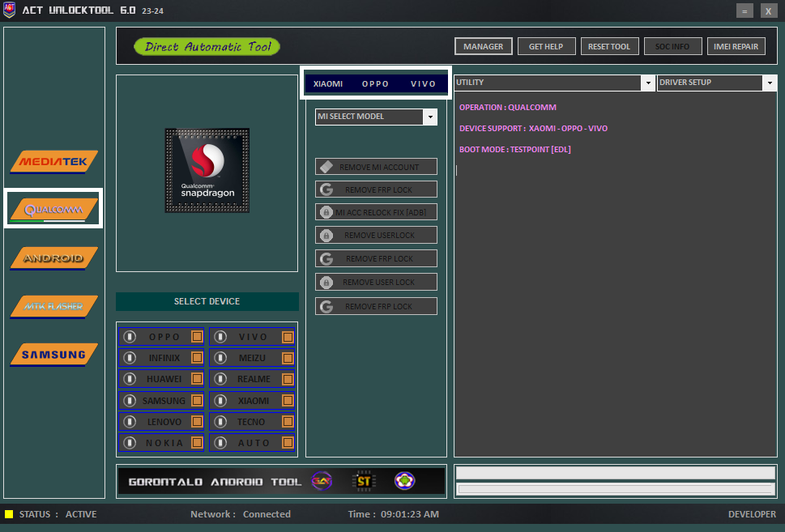Check the orange box beside TECNO

tap(288, 422)
